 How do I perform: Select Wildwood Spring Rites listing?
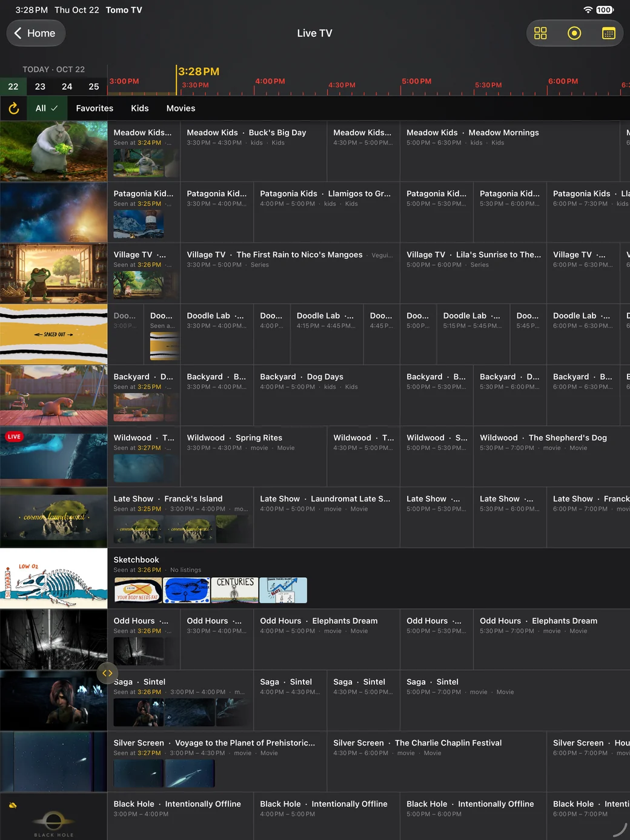(x=254, y=457)
